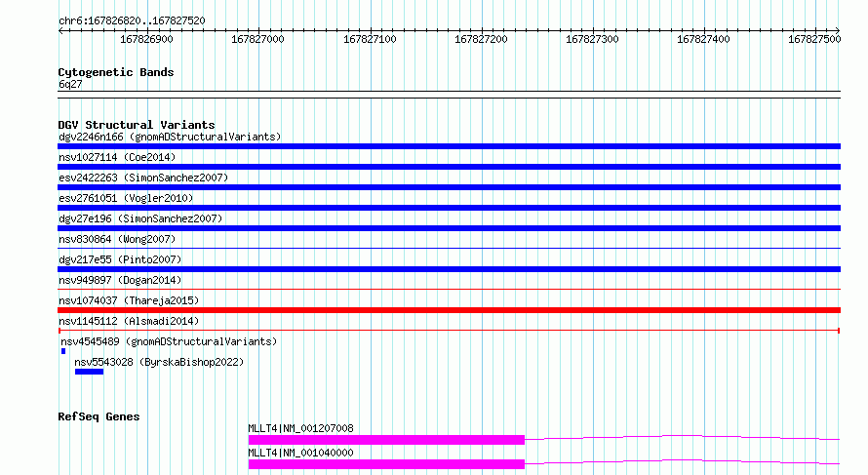Click the thin blue line under nsv830864

(x=449, y=248)
